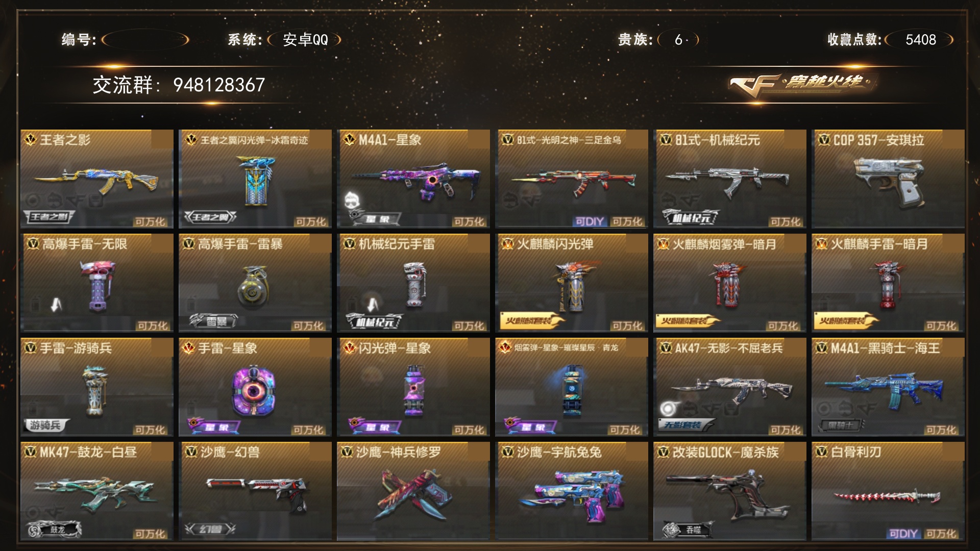Open the MK47-鼓龙-白昼 rifle card

coord(97,491)
